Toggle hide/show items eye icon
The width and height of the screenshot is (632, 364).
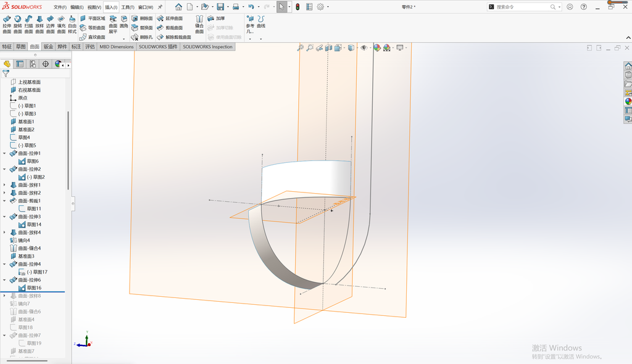tap(364, 48)
